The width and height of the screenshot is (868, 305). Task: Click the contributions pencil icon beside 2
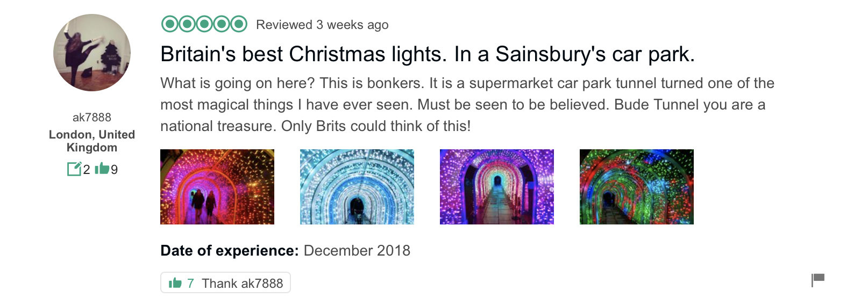(x=74, y=169)
